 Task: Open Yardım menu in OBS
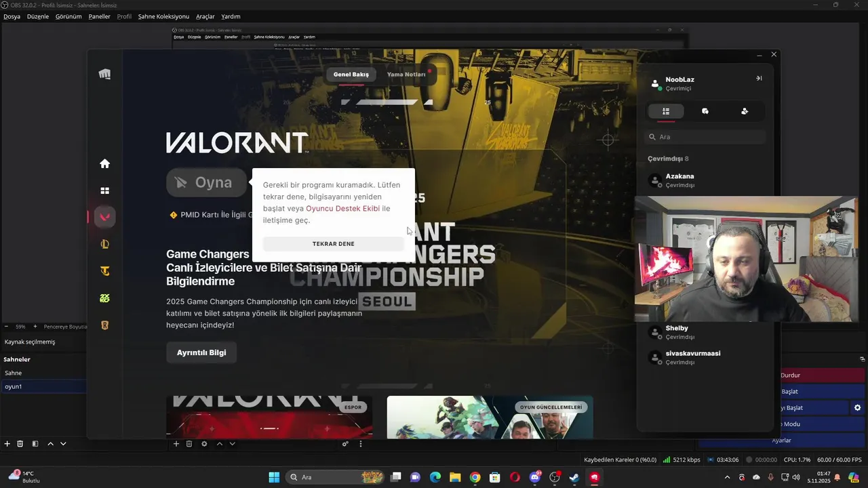pyautogui.click(x=231, y=16)
